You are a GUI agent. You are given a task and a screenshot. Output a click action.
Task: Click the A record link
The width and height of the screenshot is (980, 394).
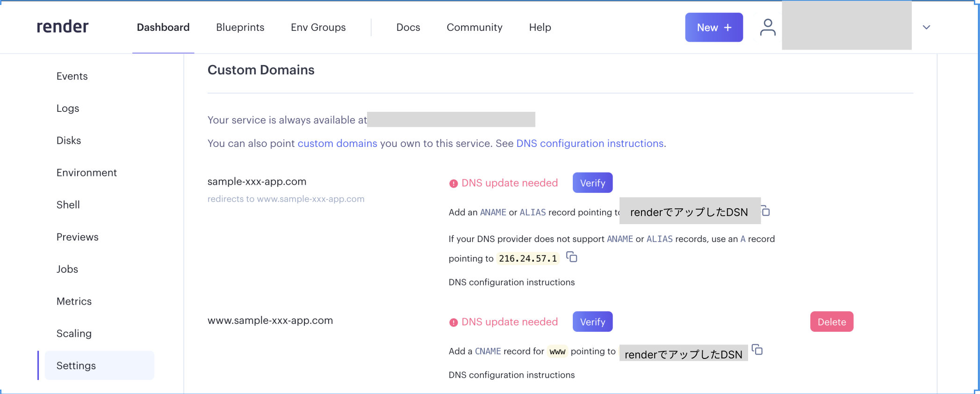tap(743, 239)
